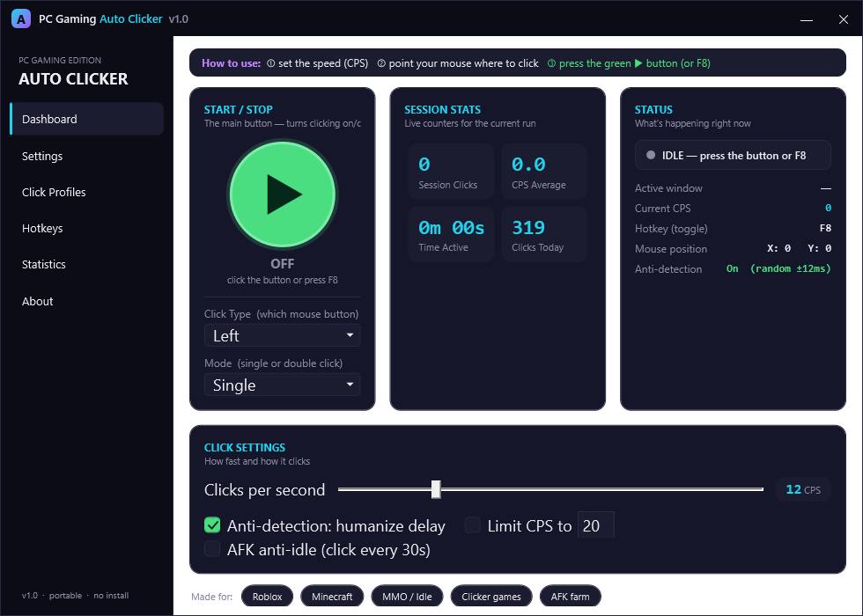
Task: Close the Auto Clicker window
Action: click(844, 19)
